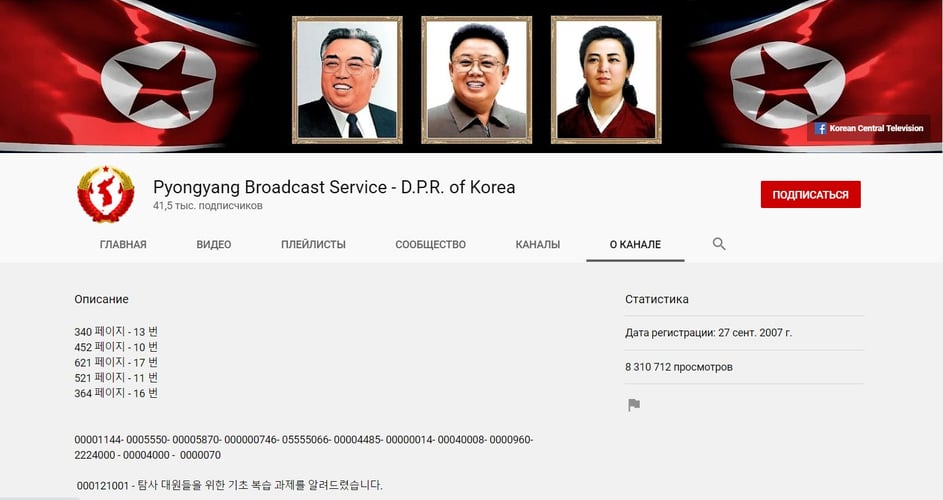Click the line '621 페이지 - 17 번'

(x=116, y=362)
